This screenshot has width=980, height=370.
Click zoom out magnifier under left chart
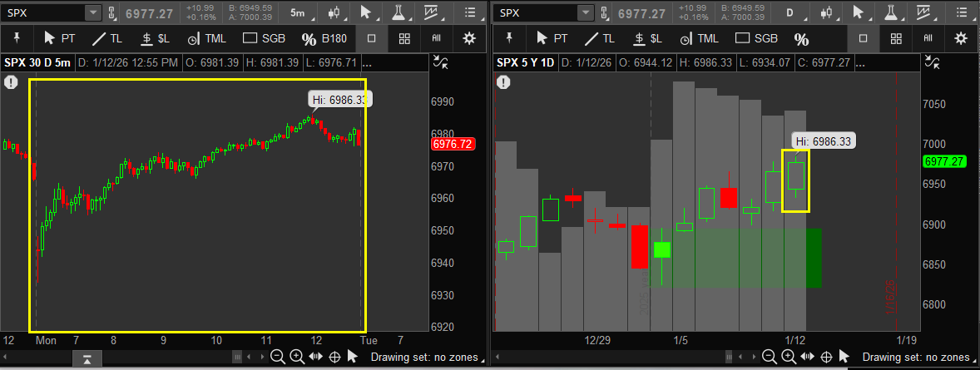tap(278, 357)
